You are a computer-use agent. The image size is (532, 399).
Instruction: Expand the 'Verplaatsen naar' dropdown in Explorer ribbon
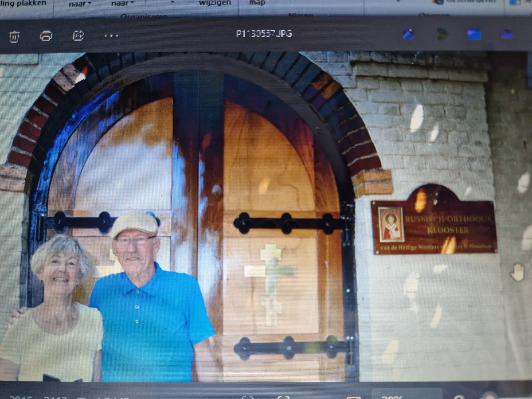tap(80, 4)
